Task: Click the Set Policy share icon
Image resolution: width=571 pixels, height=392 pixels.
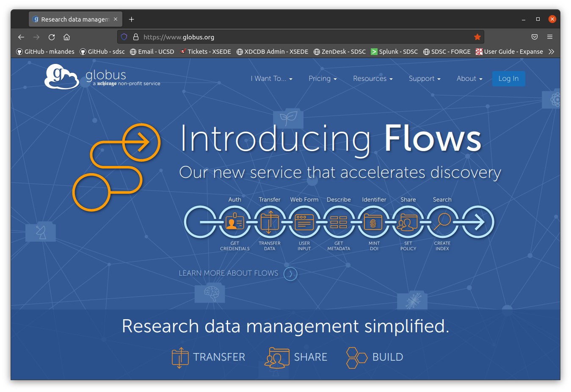Action: click(408, 222)
